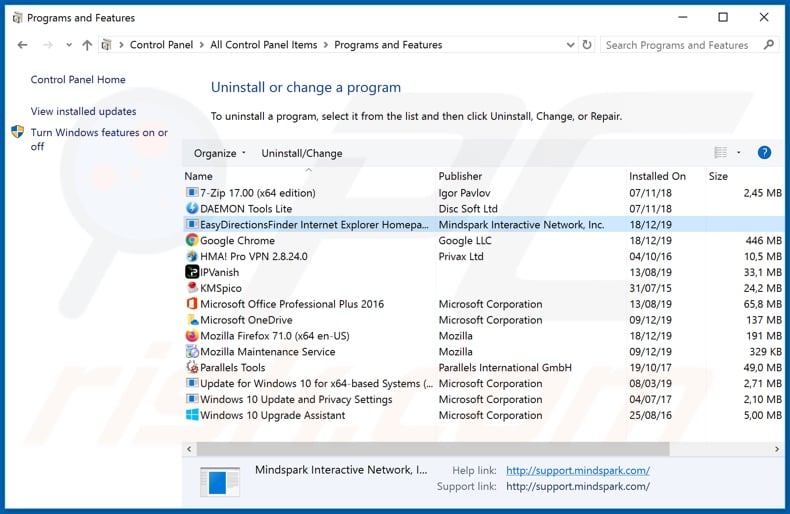Open help with the blue question mark
The height and width of the screenshot is (514, 790).
pos(764,153)
